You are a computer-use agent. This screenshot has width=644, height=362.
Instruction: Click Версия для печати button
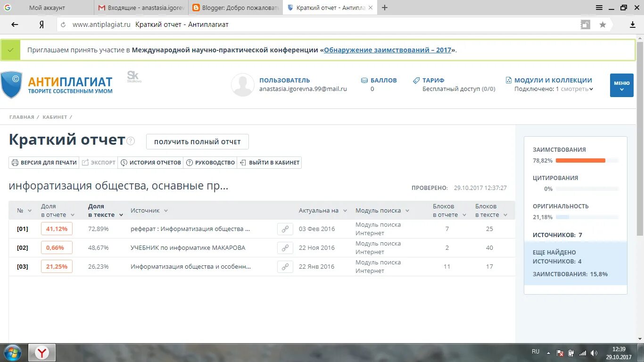[44, 163]
